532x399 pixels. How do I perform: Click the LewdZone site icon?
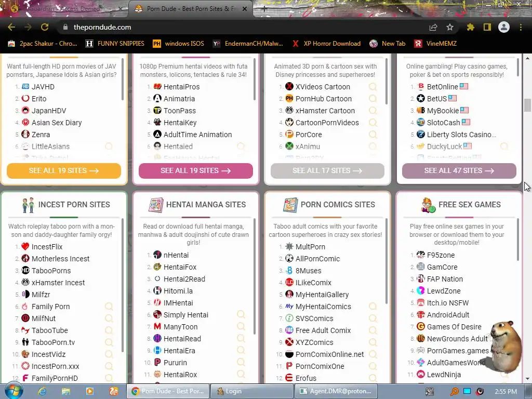pos(421,291)
